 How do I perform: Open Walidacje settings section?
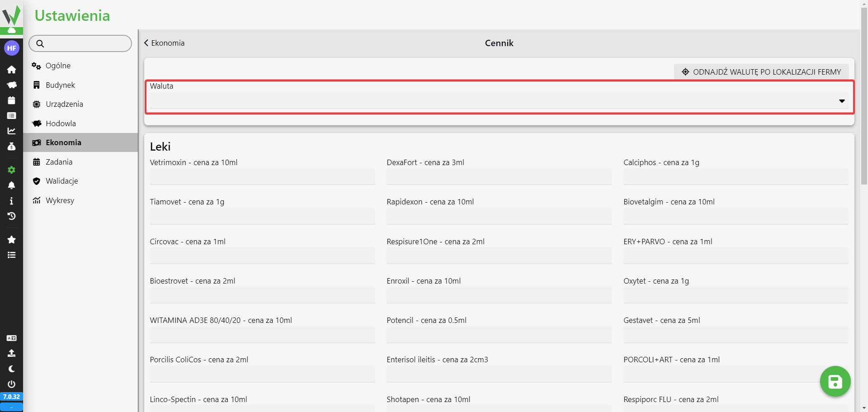pos(61,181)
